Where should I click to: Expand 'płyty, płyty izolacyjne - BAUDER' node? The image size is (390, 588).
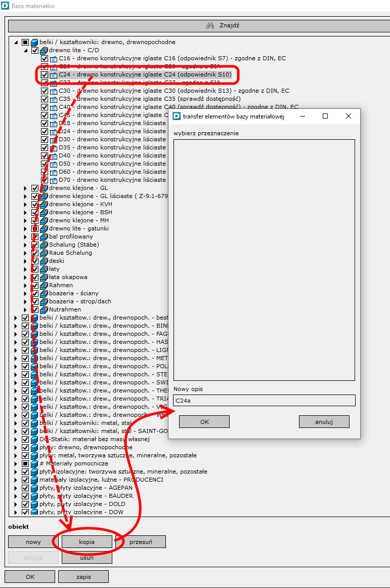tap(16, 496)
